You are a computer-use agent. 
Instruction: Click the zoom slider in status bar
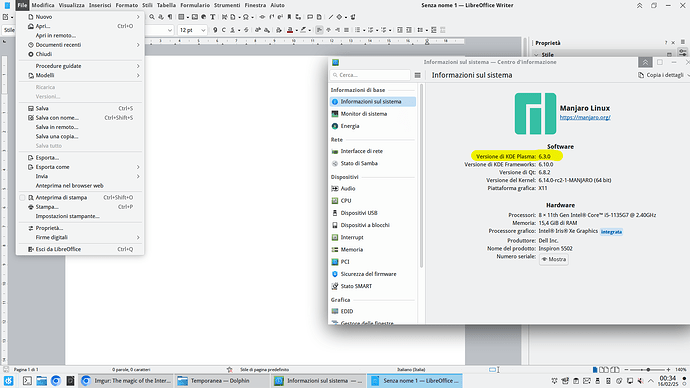647,370
